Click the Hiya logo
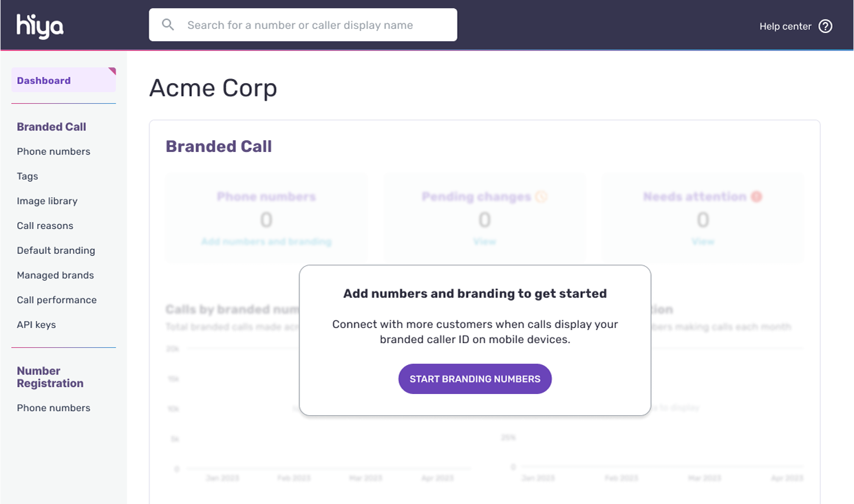Image resolution: width=854 pixels, height=504 pixels. (39, 25)
